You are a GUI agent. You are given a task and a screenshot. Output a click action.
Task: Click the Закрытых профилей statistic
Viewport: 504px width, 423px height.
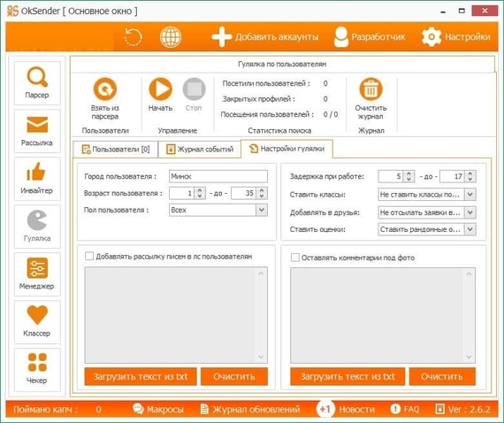click(275, 99)
